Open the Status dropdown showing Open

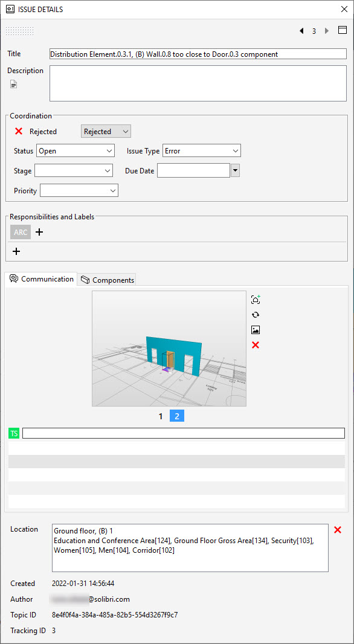[75, 151]
